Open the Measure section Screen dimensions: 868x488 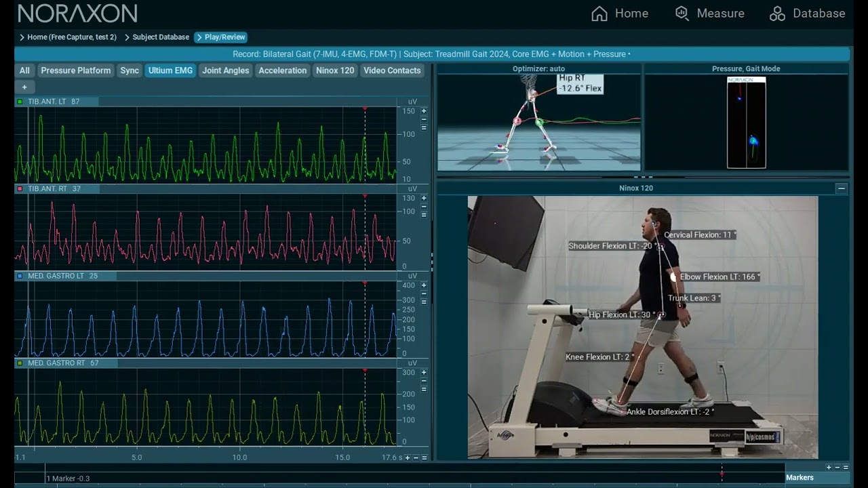coord(709,14)
